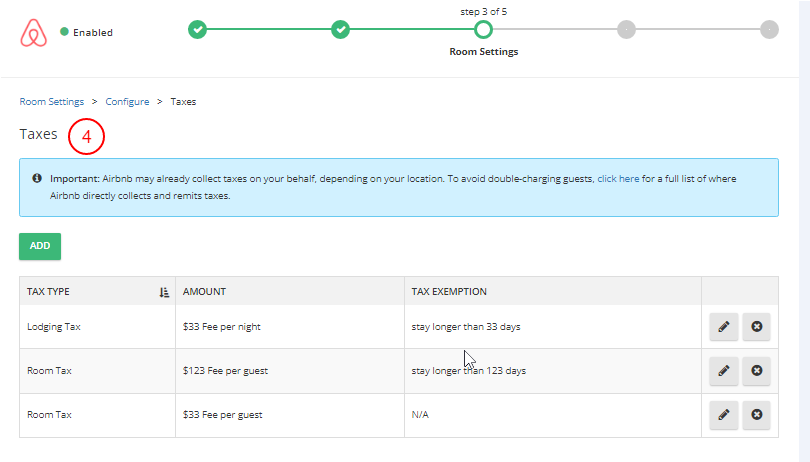Click the Tax Exemption column header
The height and width of the screenshot is (462, 810).
click(x=449, y=292)
